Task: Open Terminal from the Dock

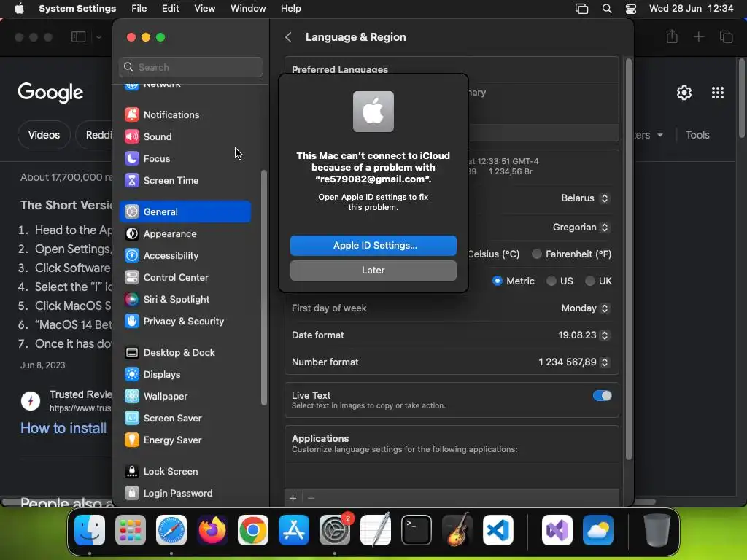Action: click(x=417, y=530)
